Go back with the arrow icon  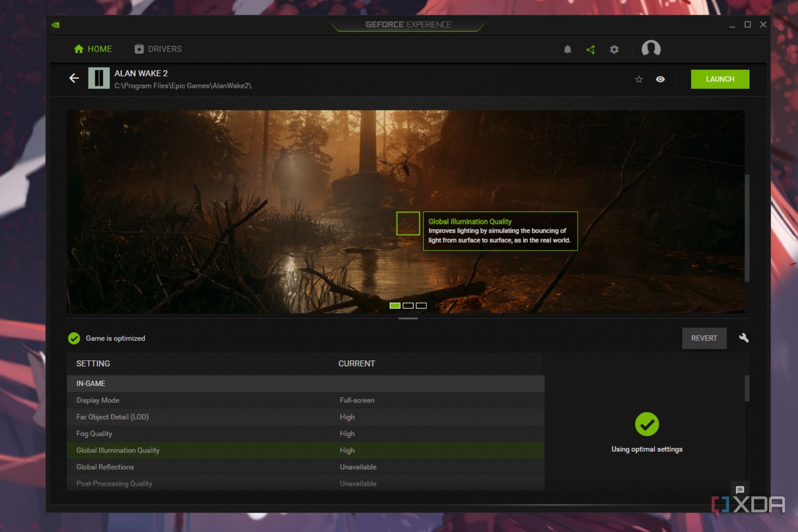point(74,78)
